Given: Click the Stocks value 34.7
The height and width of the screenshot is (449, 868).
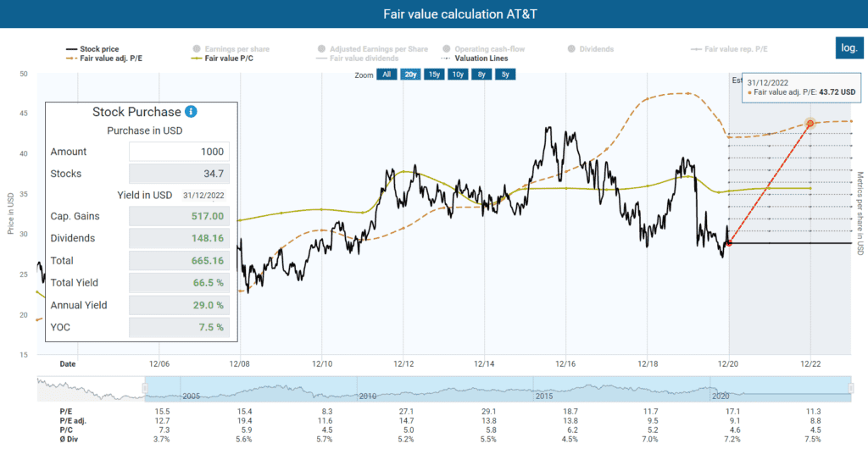Looking at the screenshot, I should (179, 174).
